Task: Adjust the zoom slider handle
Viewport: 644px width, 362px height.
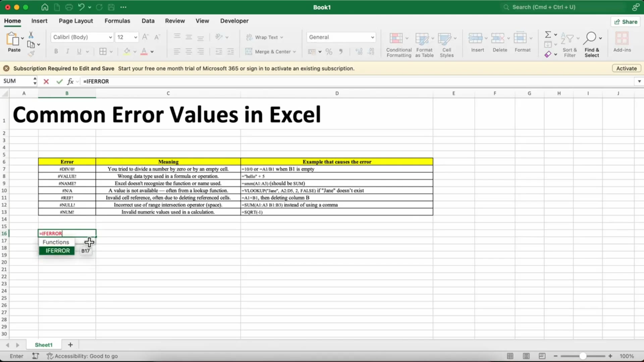Action: click(x=583, y=356)
